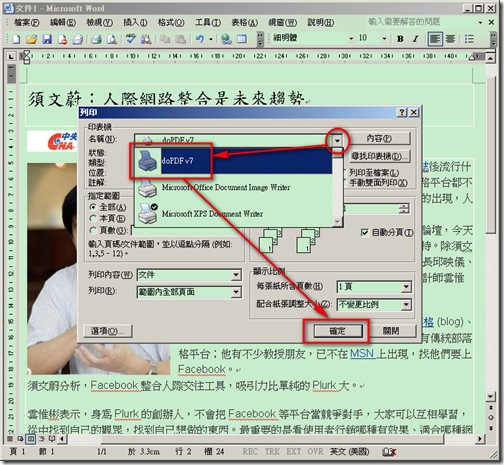Select Microsoft XPS Document Writer
The height and width of the screenshot is (465, 504).
click(x=233, y=213)
